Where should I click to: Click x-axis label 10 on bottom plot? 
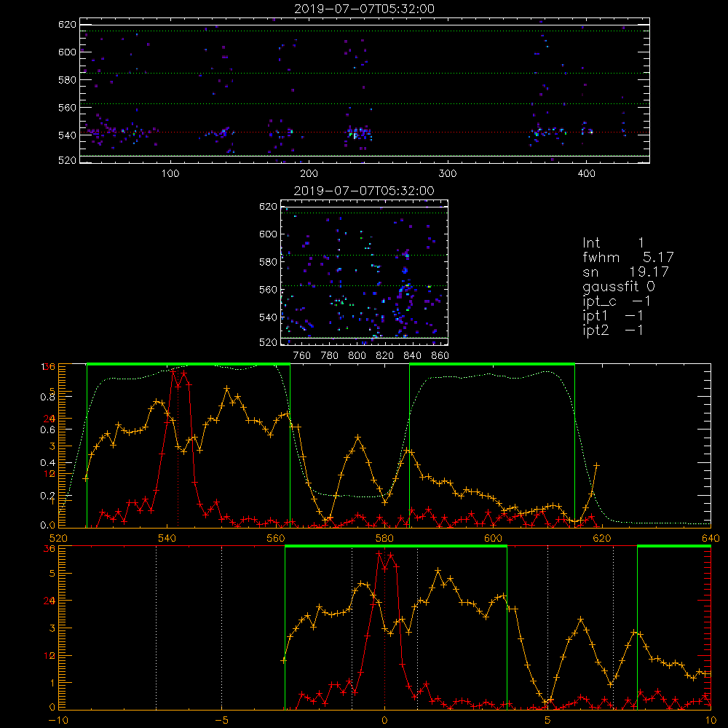[x=711, y=721]
